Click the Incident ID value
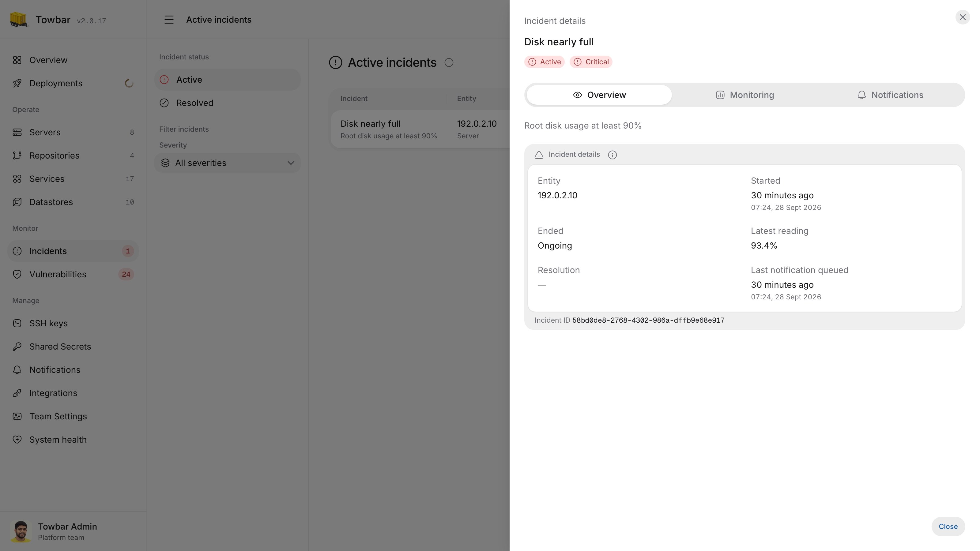This screenshot has width=980, height=551. [648, 320]
